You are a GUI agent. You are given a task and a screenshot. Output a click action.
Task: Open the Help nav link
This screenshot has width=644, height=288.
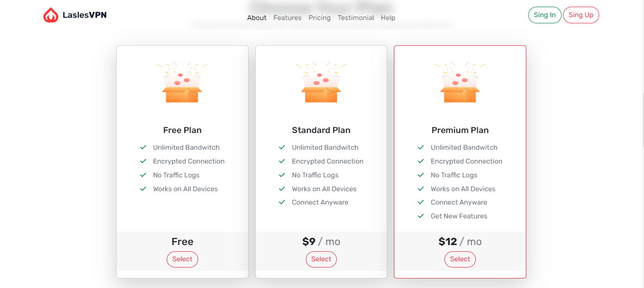click(x=388, y=18)
